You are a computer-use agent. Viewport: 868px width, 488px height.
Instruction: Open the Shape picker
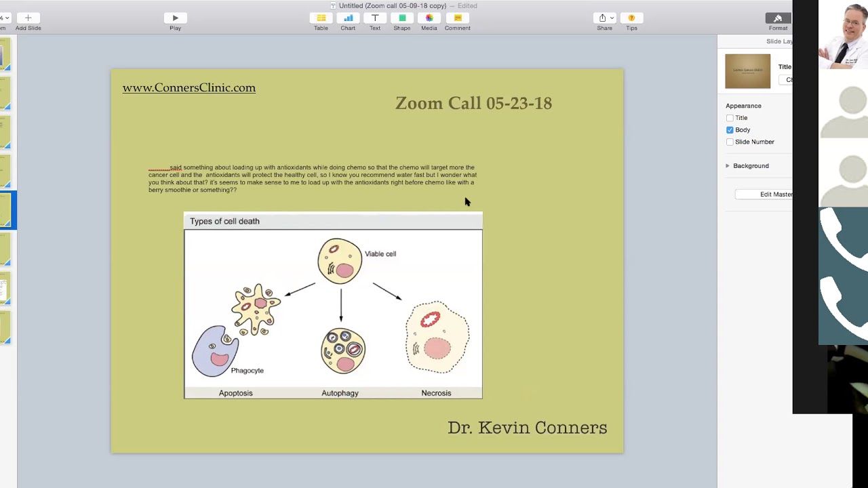point(402,18)
